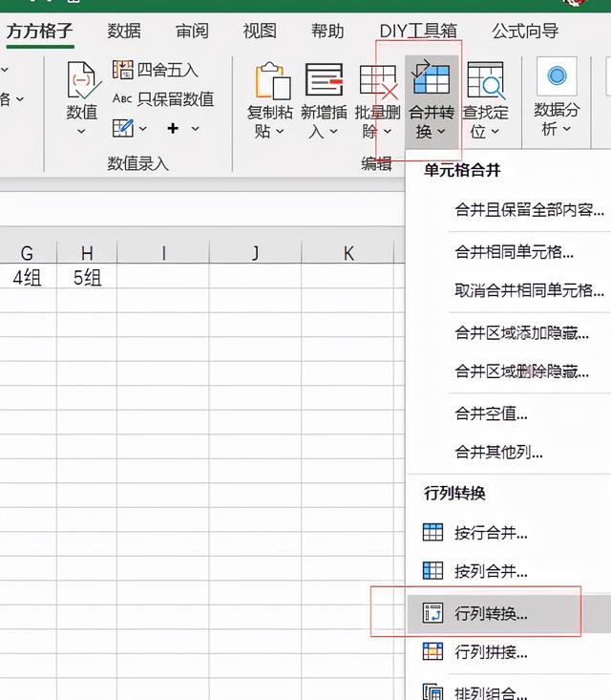
Task: Open the 数据分析 data analysis tool
Action: click(556, 76)
